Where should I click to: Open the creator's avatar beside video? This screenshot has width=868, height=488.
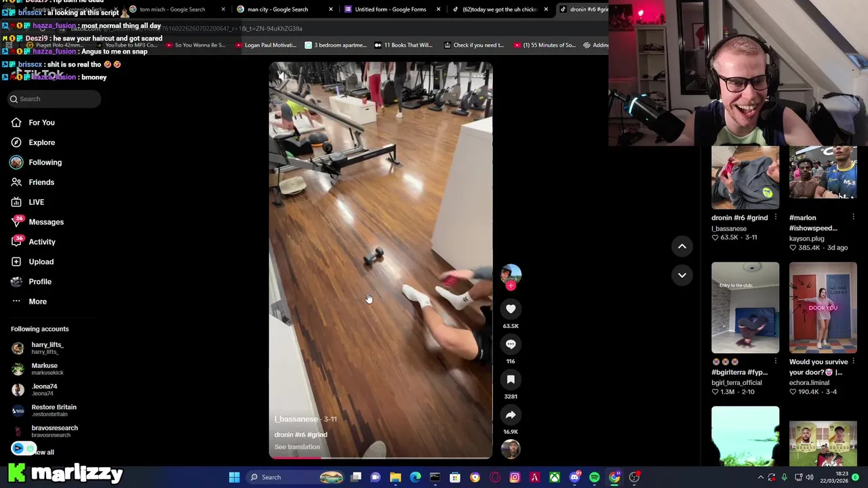[511, 274]
